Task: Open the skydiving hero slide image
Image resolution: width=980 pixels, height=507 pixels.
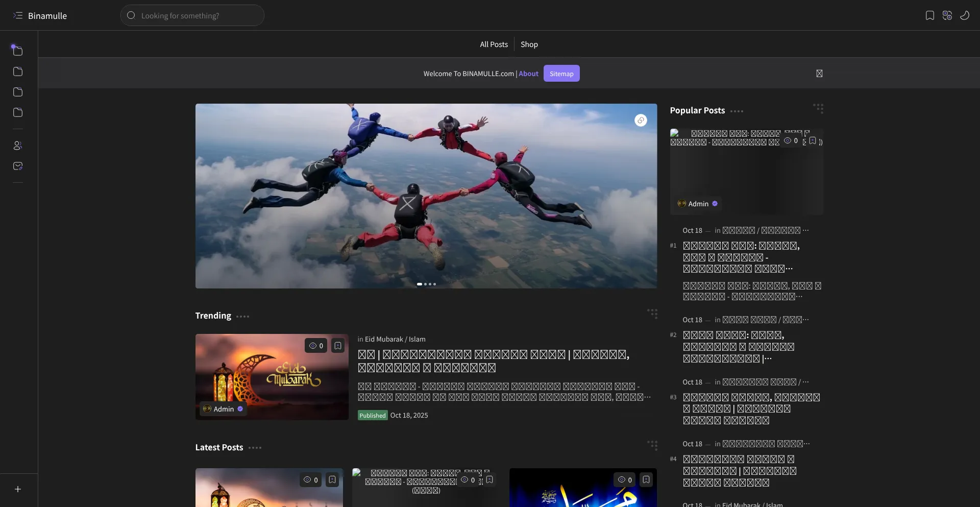Action: [426, 196]
